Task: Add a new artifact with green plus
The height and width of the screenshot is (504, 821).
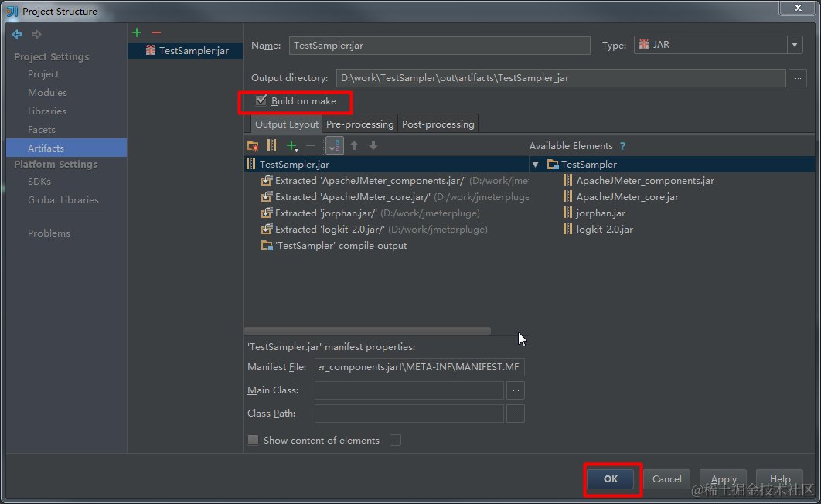Action: [x=137, y=32]
